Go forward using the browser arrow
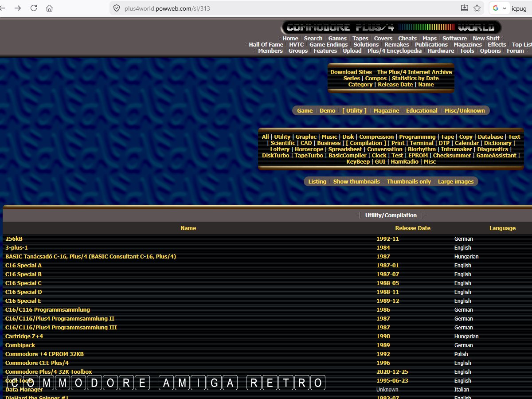 pyautogui.click(x=18, y=8)
